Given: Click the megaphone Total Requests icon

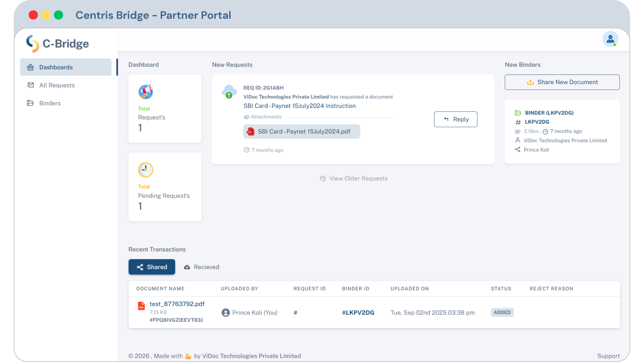Looking at the screenshot, I should point(146,92).
